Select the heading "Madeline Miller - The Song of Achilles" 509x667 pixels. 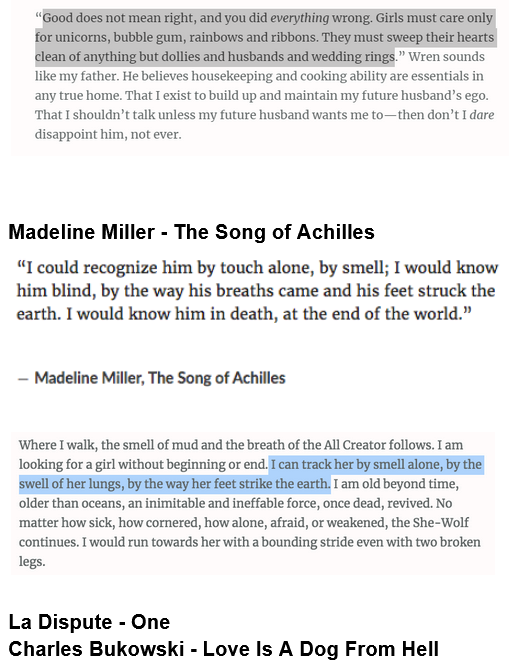tap(191, 232)
